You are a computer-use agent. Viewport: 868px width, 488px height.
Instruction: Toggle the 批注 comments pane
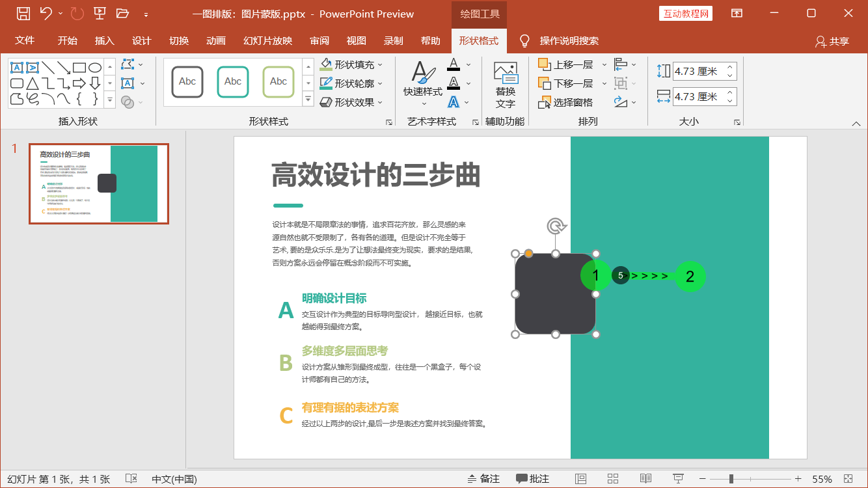pyautogui.click(x=532, y=479)
